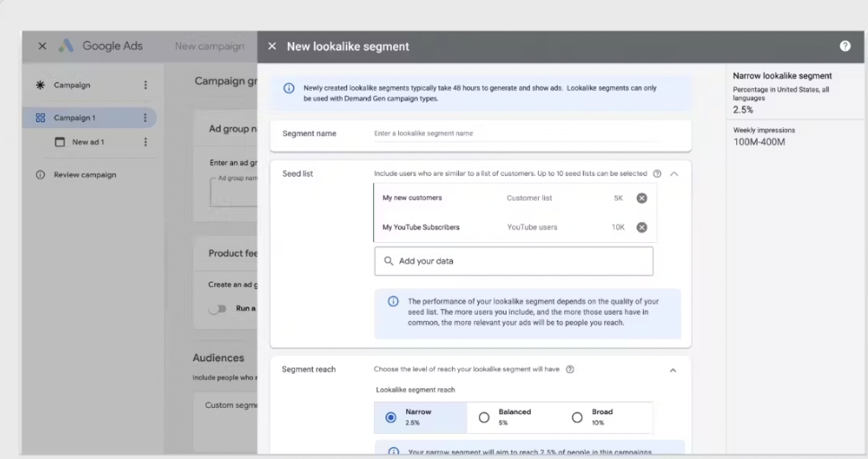Screen dimensions: 868x459
Task: Collapse the Seed list section
Action: click(x=673, y=174)
